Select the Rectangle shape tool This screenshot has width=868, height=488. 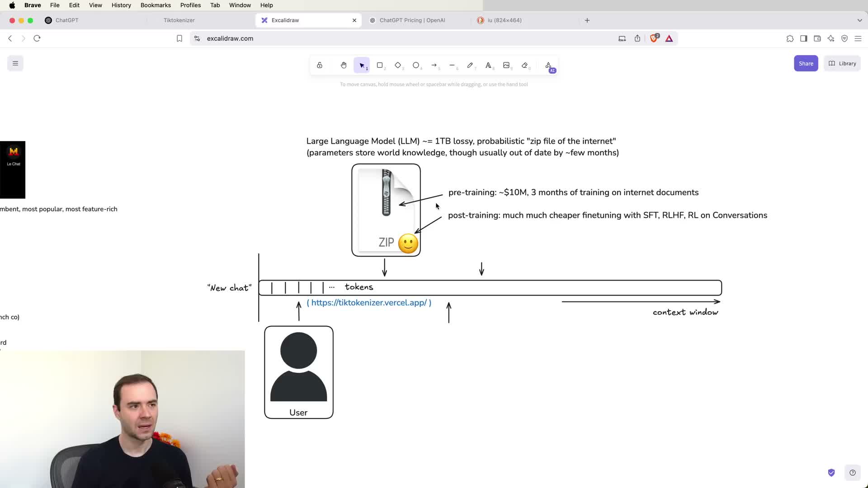(380, 65)
